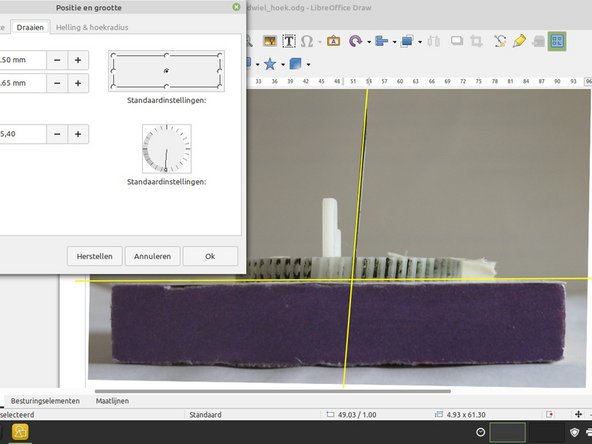The image size is (592, 444).
Task: Close the Positie en grootte dialog
Action: [x=236, y=7]
